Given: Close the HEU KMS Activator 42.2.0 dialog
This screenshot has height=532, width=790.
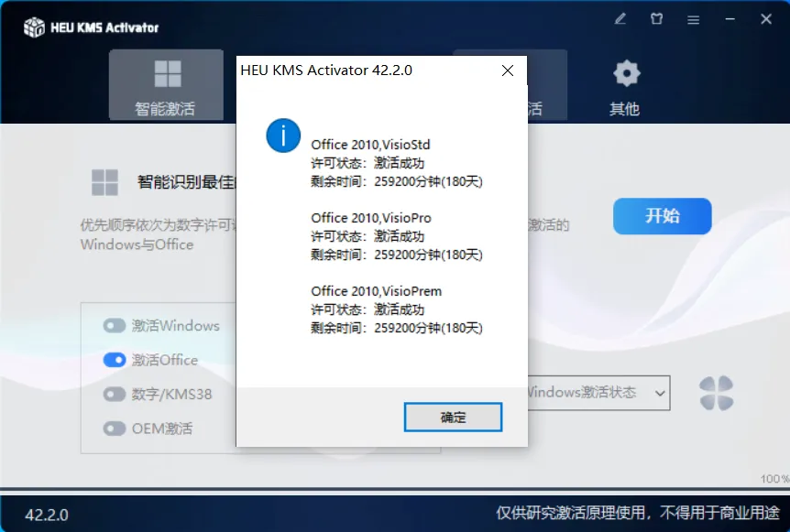Looking at the screenshot, I should [508, 71].
